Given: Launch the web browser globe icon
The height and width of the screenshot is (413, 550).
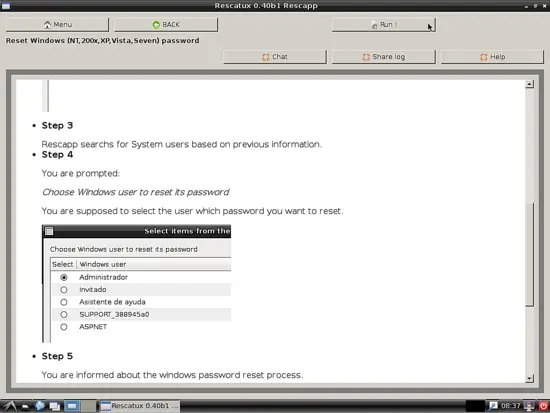Looking at the screenshot, I should pos(40,406).
